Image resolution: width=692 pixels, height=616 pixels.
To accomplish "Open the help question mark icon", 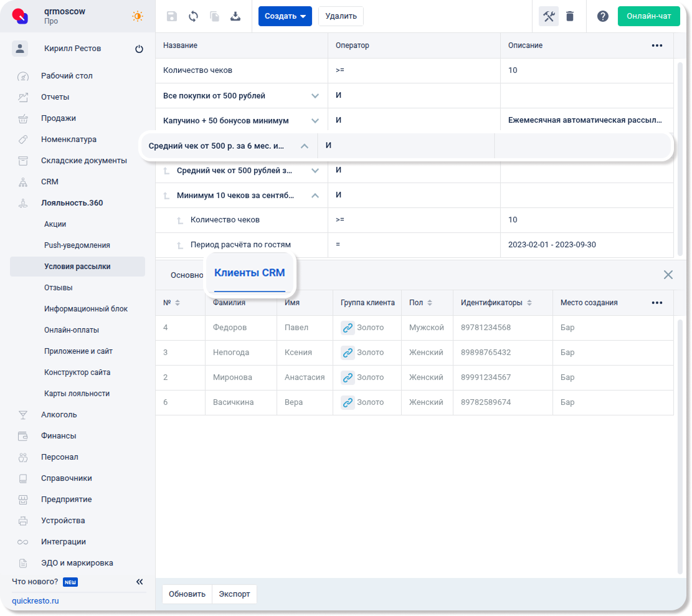I will coord(602,17).
